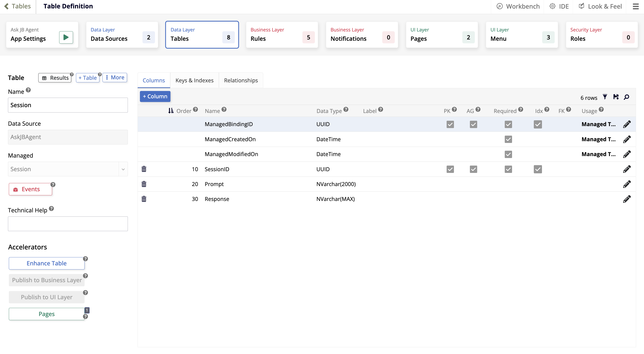
Task: Open the Relationships tab
Action: [x=240, y=80]
